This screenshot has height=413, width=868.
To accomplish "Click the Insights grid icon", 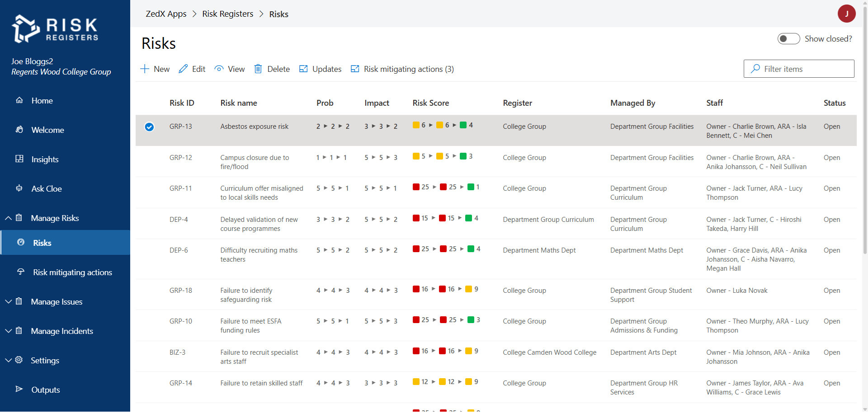I will point(19,159).
